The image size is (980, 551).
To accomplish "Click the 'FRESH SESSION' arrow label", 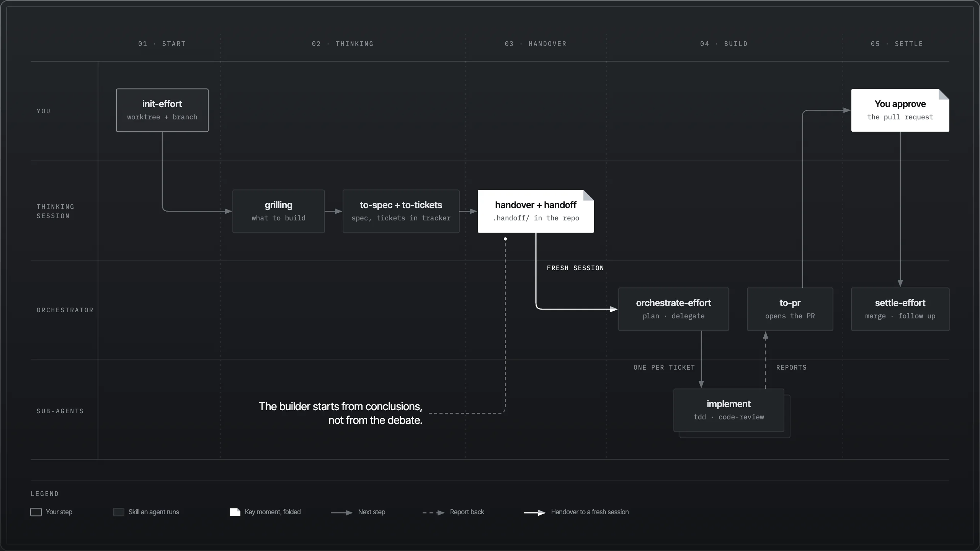I will click(575, 268).
